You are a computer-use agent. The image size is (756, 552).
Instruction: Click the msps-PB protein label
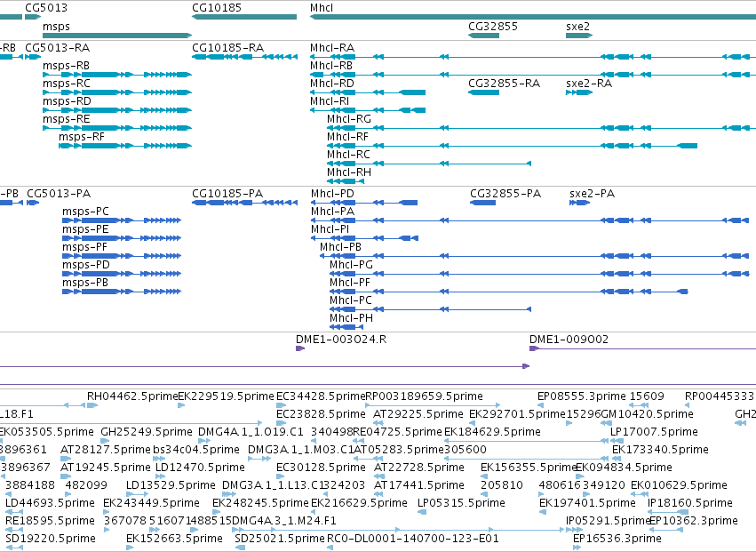click(85, 284)
